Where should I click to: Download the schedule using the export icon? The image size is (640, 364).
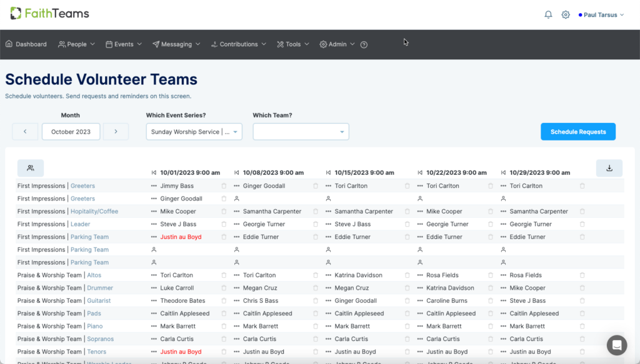pos(609,169)
